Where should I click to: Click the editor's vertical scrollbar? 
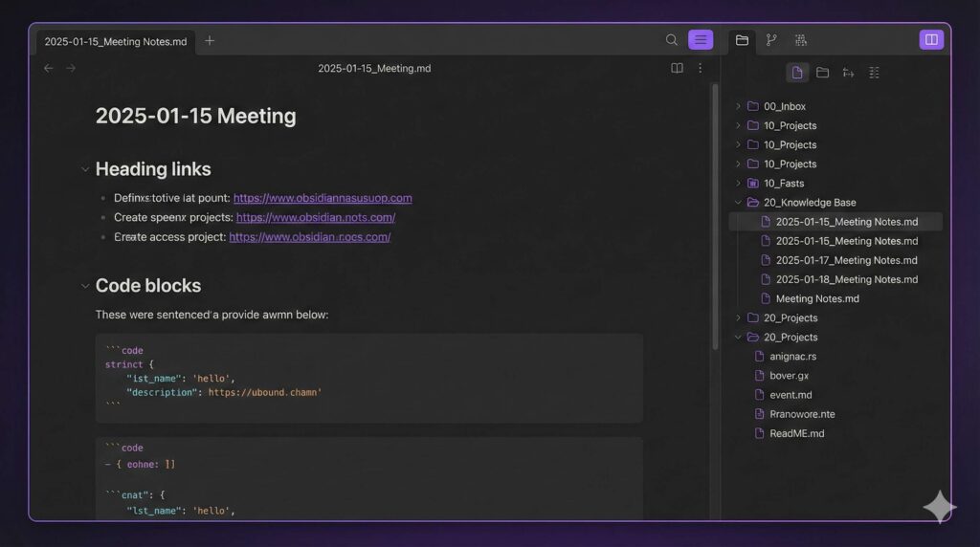click(714, 210)
